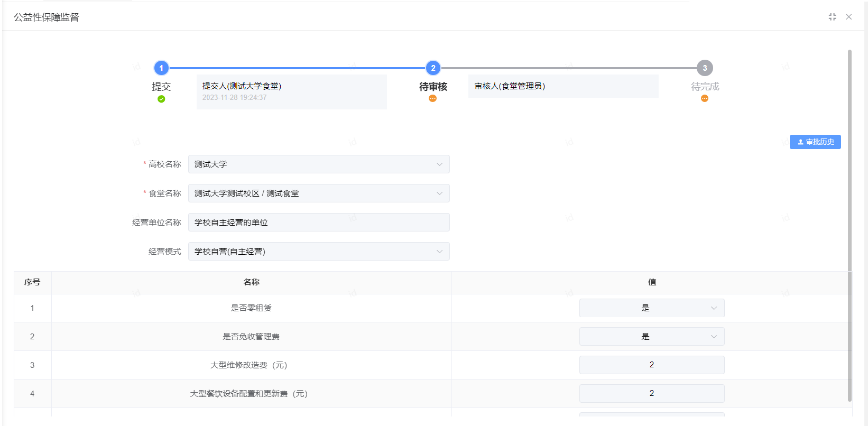Screen dimensions: 868x426
Task: Expand the 经营模式 dropdown
Action: click(x=318, y=252)
